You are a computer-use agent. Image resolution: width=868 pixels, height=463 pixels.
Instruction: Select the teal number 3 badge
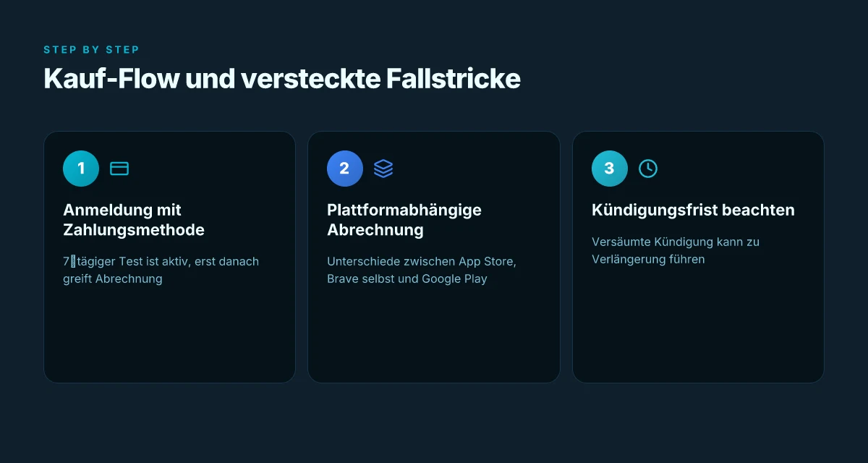click(610, 169)
